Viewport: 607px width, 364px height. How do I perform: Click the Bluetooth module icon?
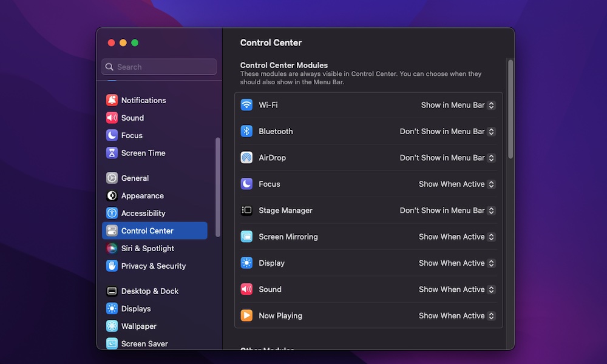246,131
